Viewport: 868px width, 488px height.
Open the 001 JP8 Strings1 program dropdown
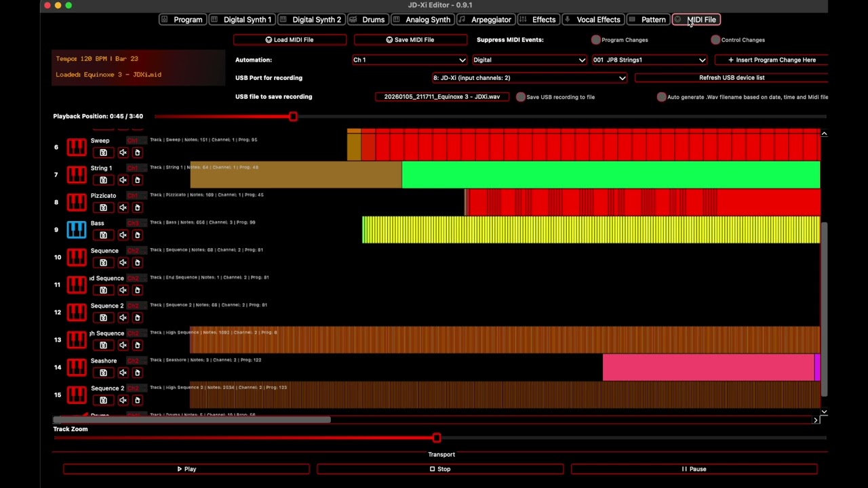[649, 60]
